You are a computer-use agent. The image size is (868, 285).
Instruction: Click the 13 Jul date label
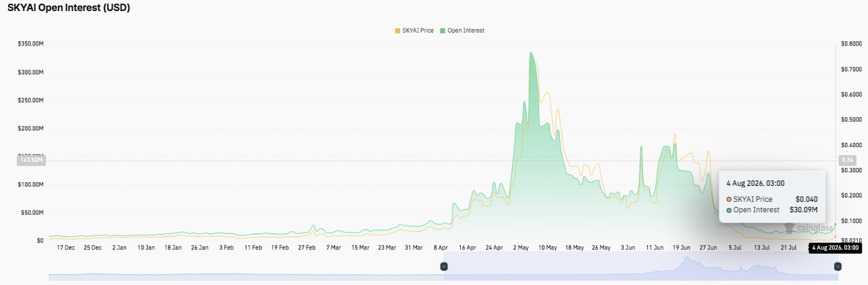761,247
